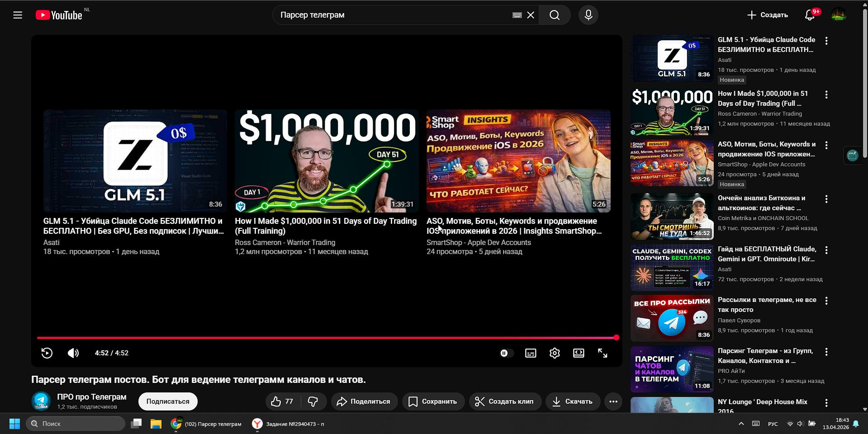Run search with magnifier button

click(x=555, y=15)
